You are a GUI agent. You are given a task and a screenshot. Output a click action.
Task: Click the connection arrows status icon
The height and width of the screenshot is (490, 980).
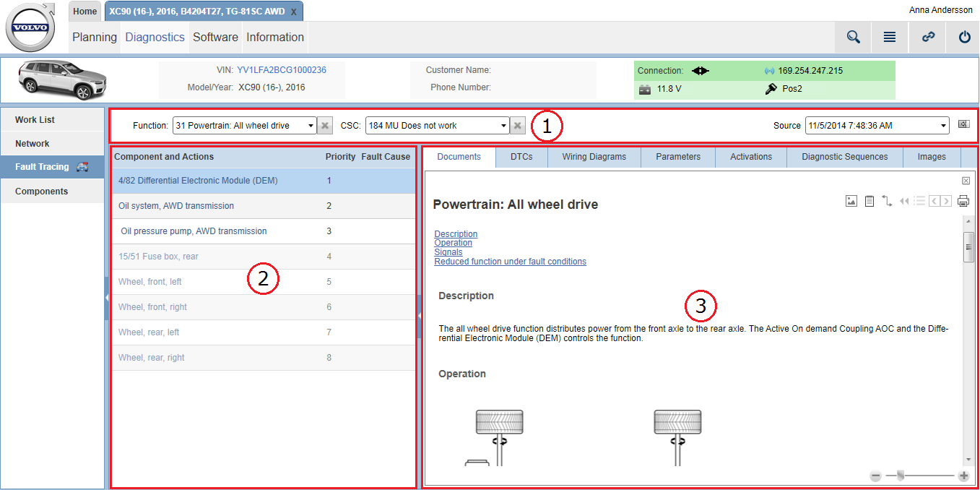point(701,71)
